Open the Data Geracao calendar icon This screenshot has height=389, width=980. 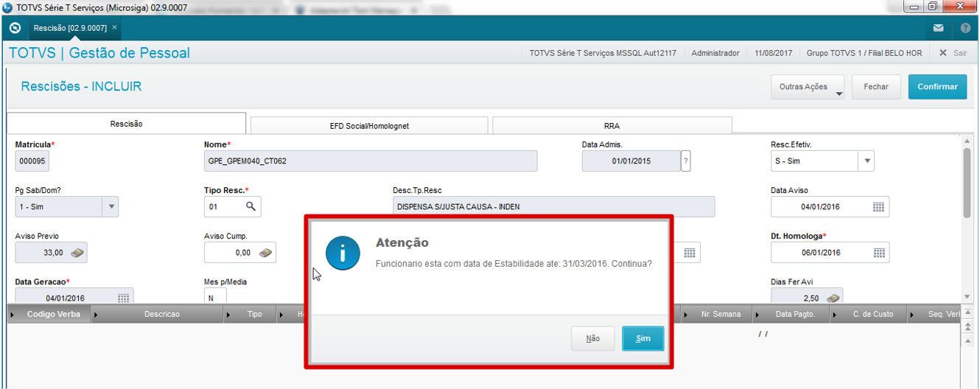(x=123, y=298)
